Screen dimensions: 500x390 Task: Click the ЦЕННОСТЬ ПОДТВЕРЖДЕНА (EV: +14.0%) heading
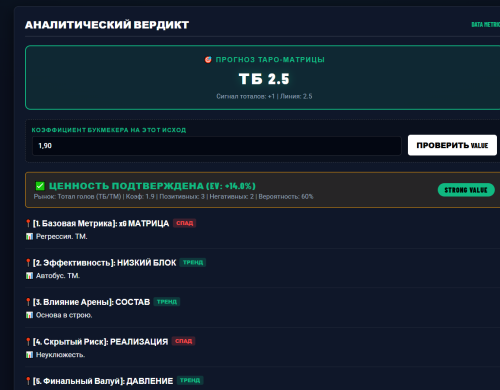click(x=152, y=186)
